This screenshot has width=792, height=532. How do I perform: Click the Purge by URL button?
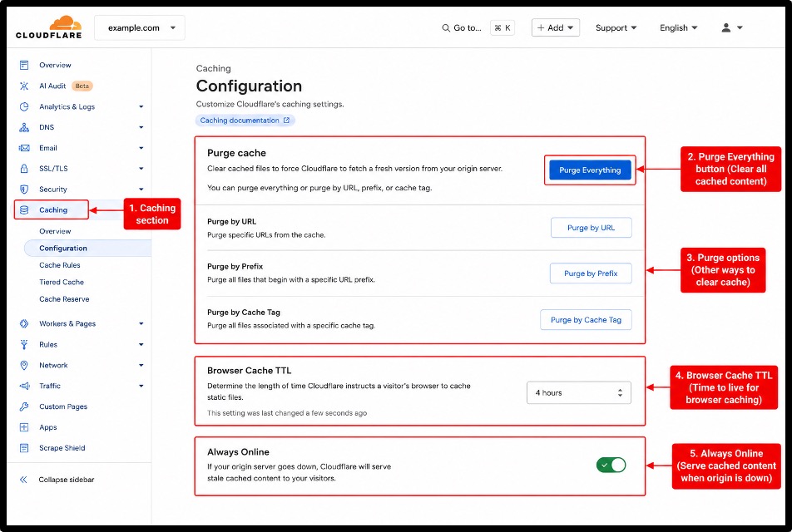point(591,228)
